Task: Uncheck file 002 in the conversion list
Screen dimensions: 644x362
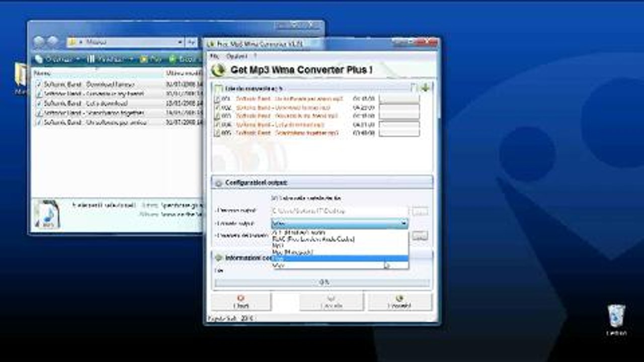Action: [x=217, y=108]
